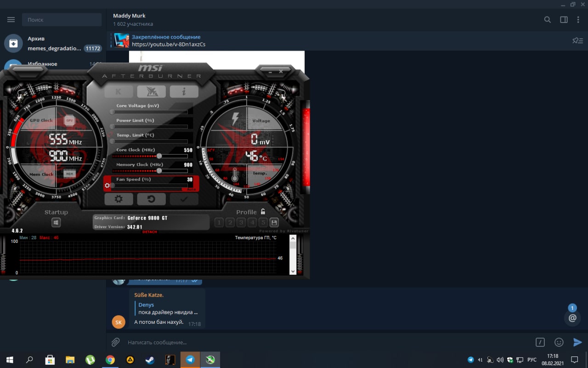Select Afterburner profile slot 3
Screen dimensions: 588x368
coord(241,223)
